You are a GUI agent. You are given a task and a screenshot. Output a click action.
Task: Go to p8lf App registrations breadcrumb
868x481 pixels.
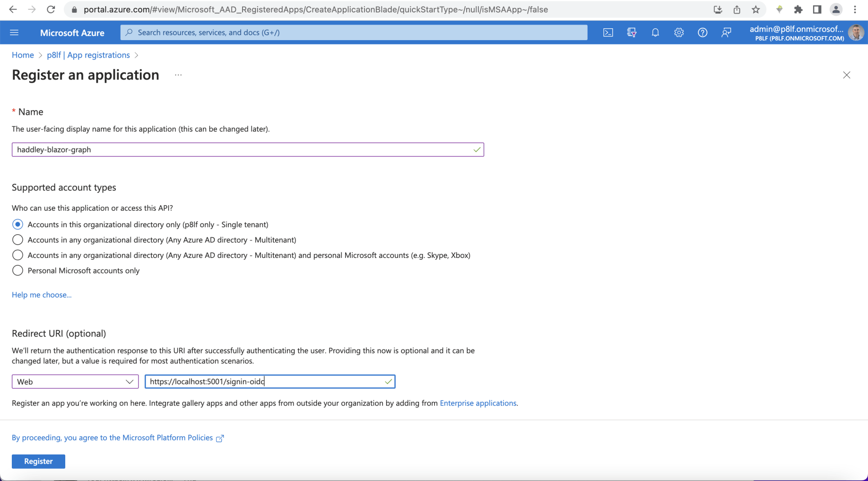coord(88,55)
